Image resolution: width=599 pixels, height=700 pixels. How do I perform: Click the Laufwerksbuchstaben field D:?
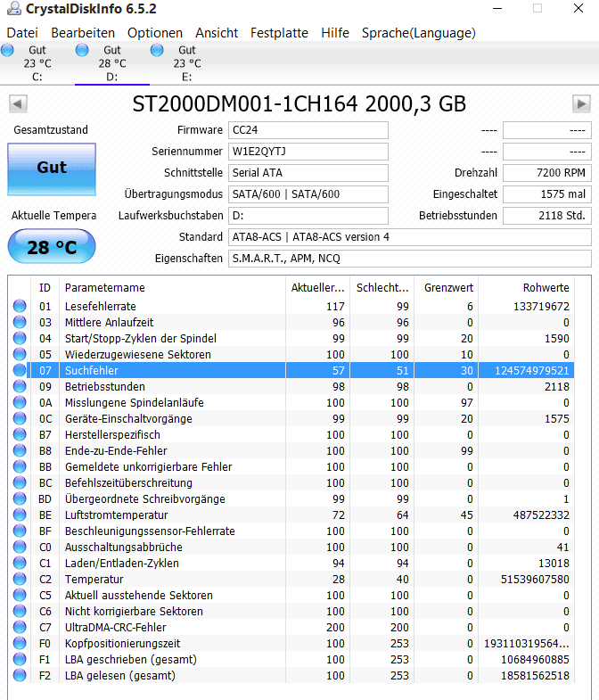coord(308,216)
